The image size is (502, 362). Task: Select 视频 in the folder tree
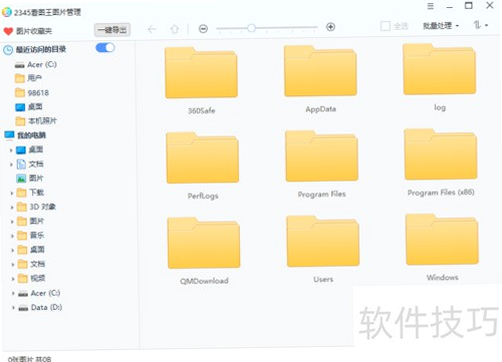point(38,278)
